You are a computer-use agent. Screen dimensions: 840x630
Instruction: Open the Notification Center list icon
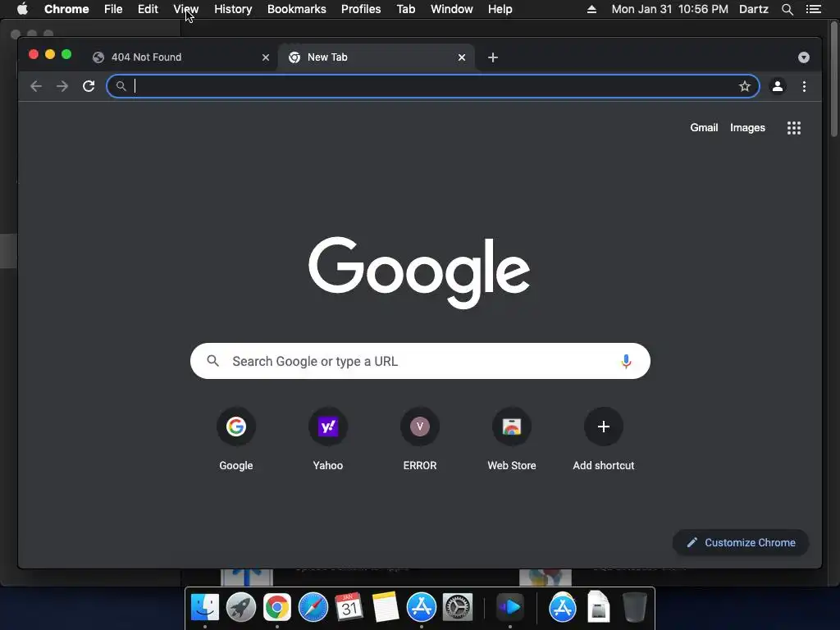(814, 9)
